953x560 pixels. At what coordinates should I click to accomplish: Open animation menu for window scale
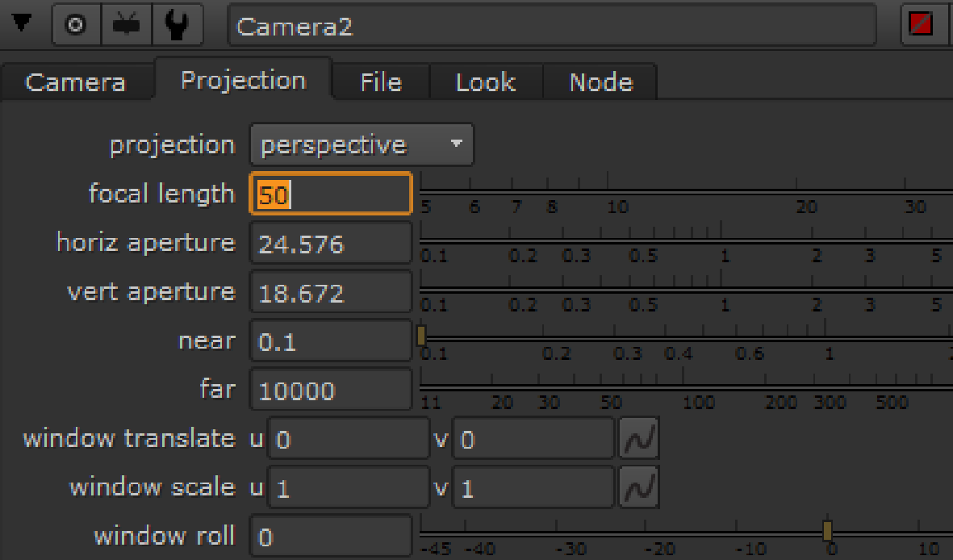point(638,488)
